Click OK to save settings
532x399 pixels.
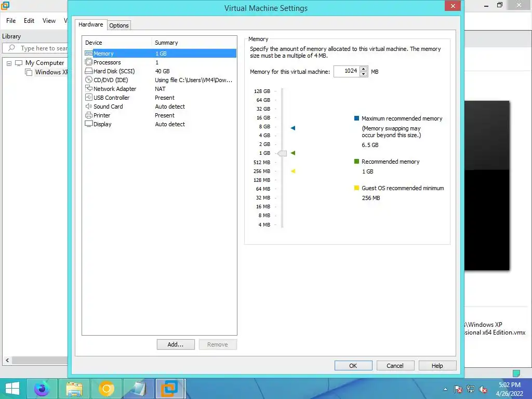click(353, 365)
